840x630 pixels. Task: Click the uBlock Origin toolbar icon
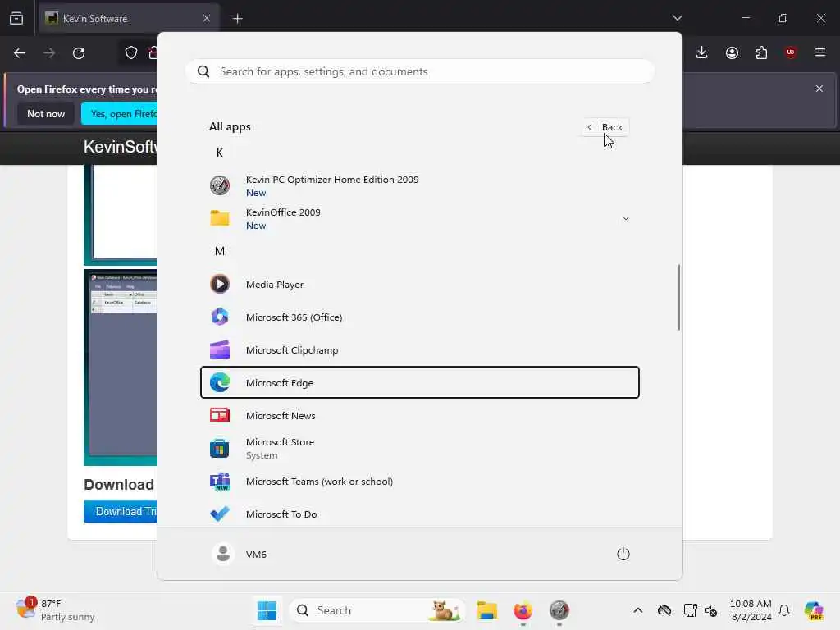coord(791,52)
